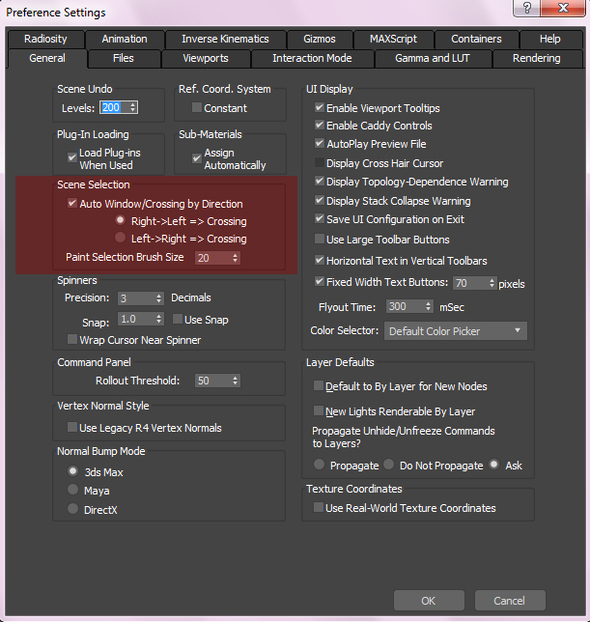Open the Gamma and LUT tab

[432, 58]
